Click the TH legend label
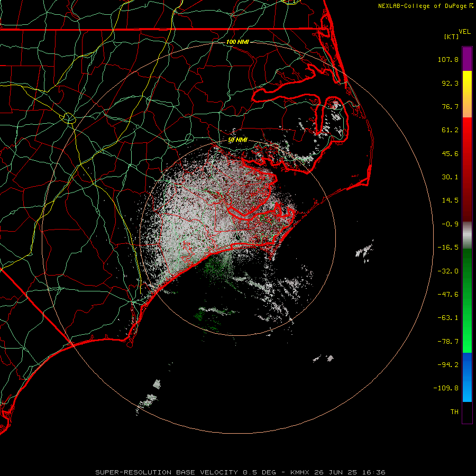 coord(454,412)
